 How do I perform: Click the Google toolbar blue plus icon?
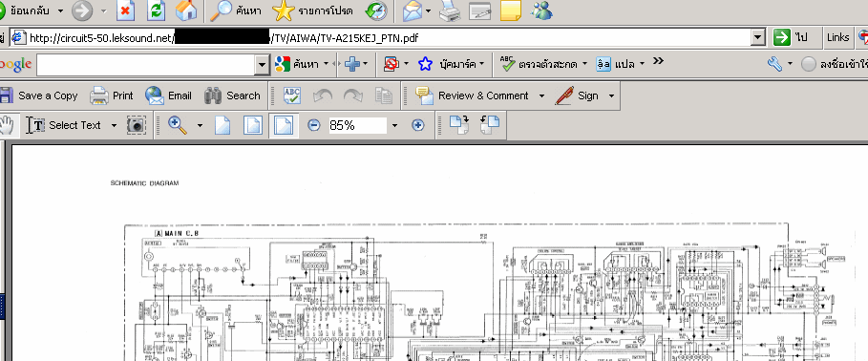point(352,64)
